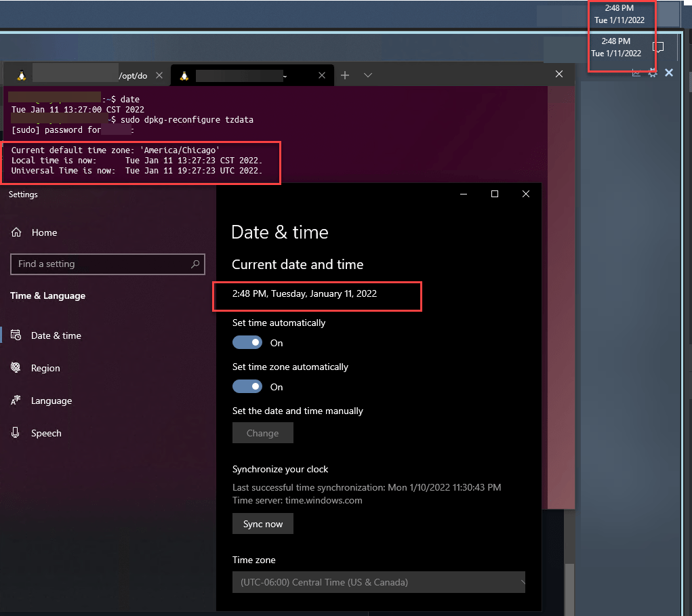Click the Sync now button
692x616 pixels.
tap(262, 523)
